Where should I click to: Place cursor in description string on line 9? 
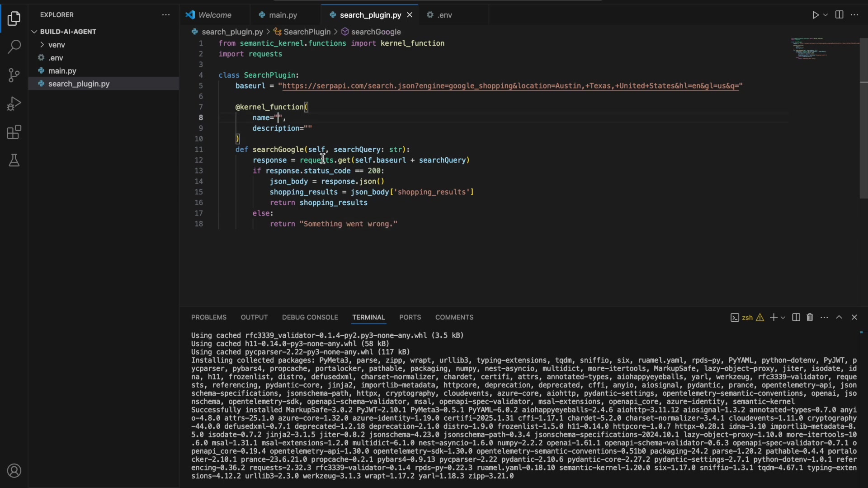coord(308,128)
